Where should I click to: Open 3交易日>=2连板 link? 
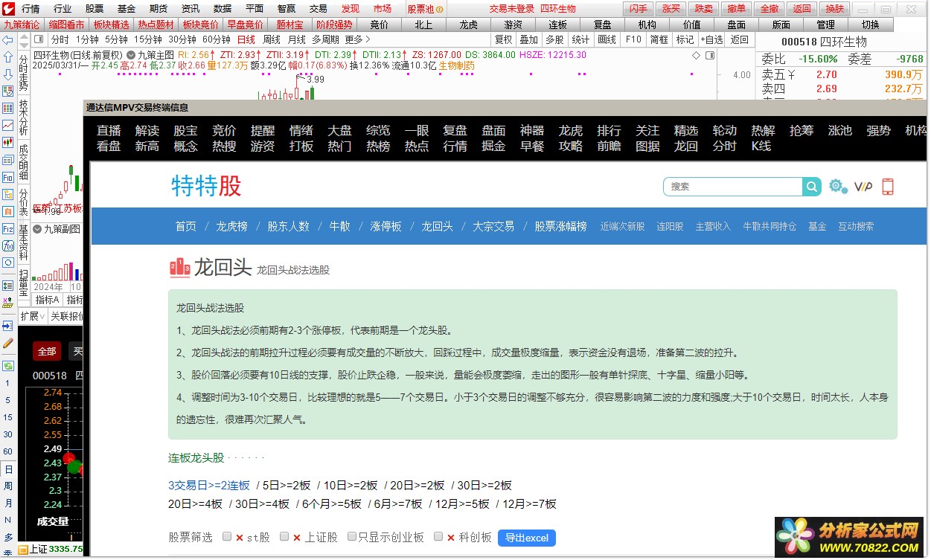pos(209,485)
